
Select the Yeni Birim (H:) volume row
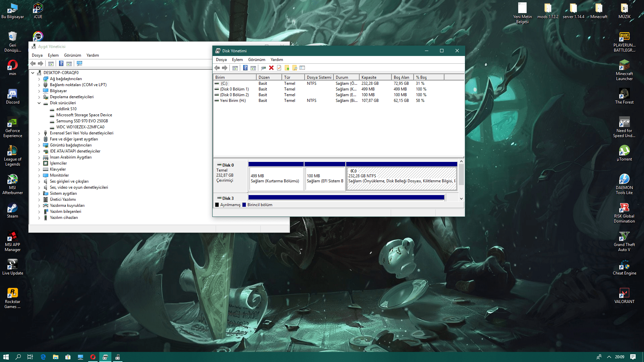(233, 101)
